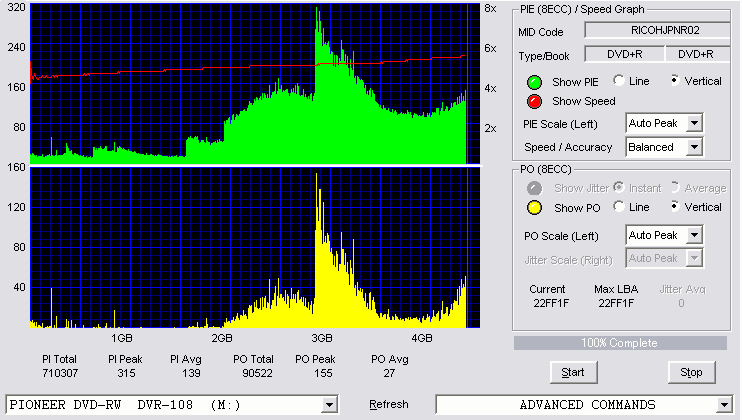Expand the ADVANCED COMMANDS dropdown
The height and width of the screenshot is (420, 742).
(x=724, y=405)
